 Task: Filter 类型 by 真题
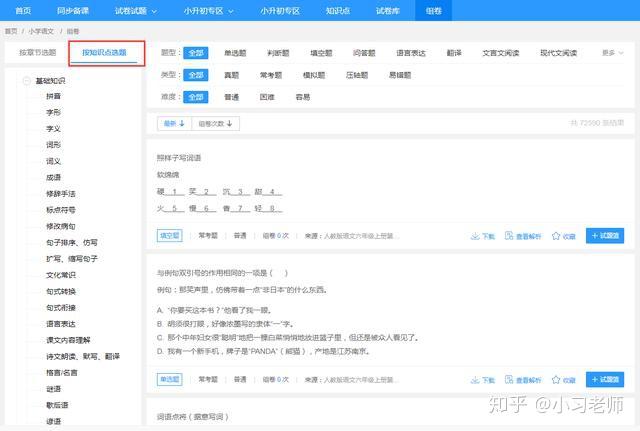point(231,75)
